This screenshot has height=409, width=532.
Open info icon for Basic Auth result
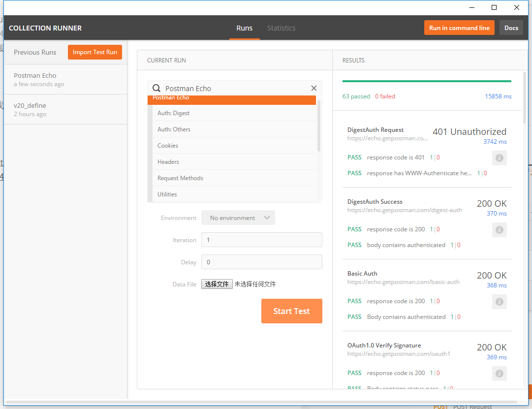coord(499,302)
